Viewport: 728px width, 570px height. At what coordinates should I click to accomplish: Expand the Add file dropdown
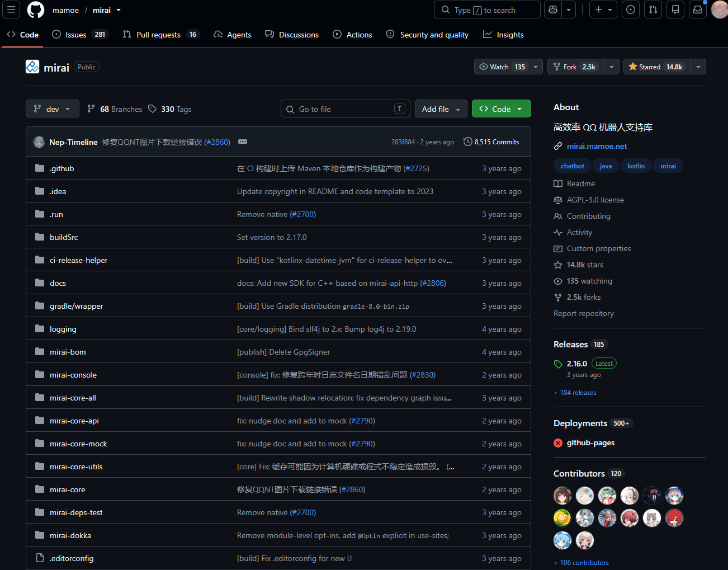click(441, 109)
